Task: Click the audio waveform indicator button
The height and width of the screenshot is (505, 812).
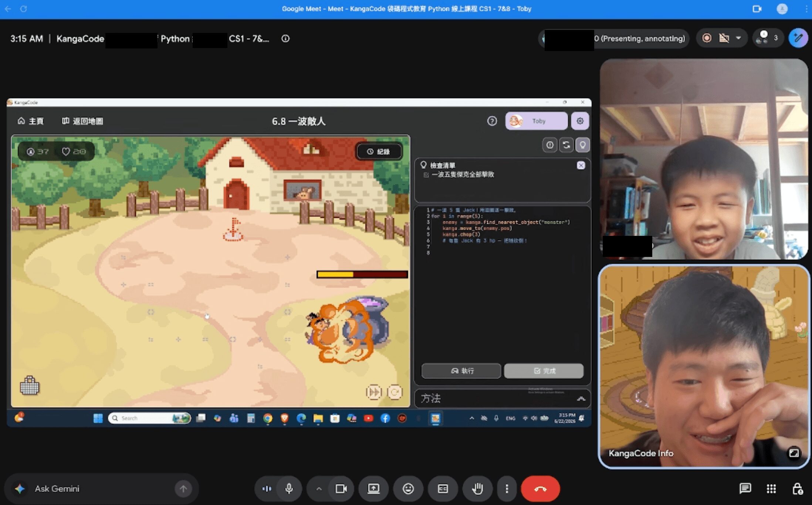Action: point(266,489)
